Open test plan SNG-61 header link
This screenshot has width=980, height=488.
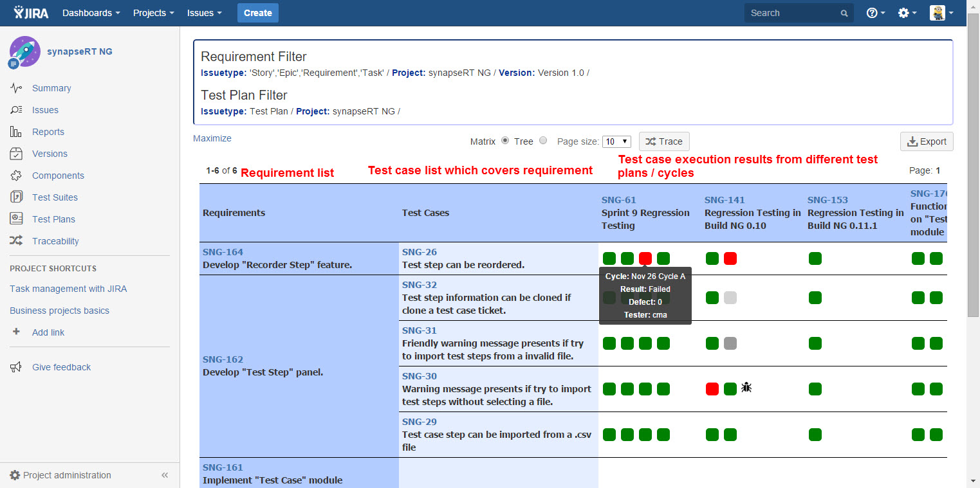click(619, 200)
